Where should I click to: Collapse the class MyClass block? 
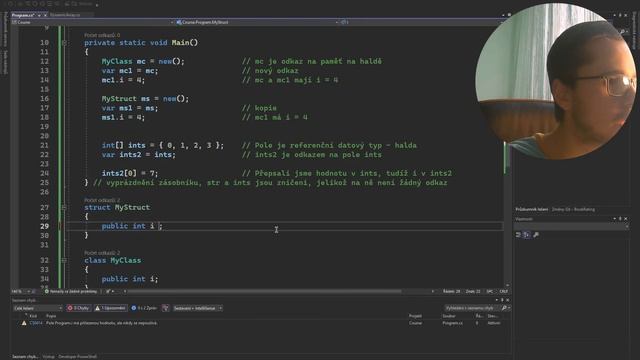64,260
